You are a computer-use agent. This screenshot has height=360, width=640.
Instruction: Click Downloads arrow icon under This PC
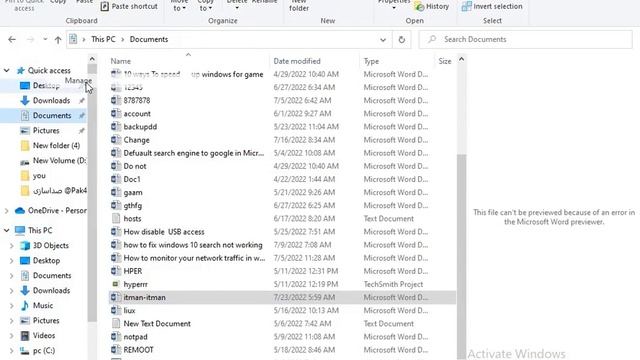(x=25, y=291)
